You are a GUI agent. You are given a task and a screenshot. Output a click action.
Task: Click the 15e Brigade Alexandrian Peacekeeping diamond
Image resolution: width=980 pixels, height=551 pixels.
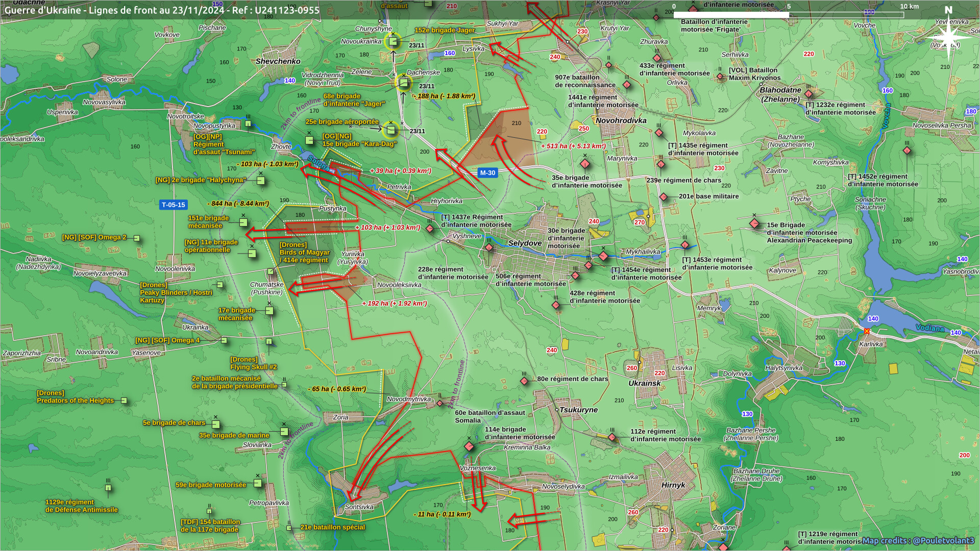[754, 223]
